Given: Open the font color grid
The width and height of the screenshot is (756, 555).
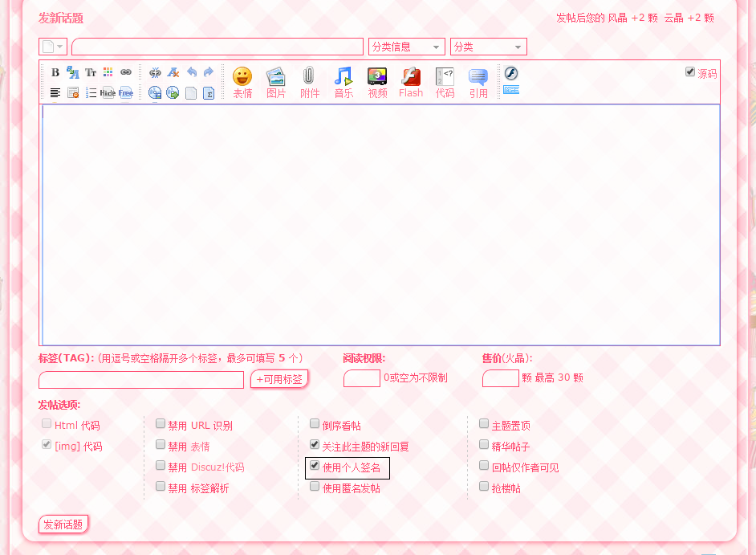Looking at the screenshot, I should pyautogui.click(x=108, y=72).
